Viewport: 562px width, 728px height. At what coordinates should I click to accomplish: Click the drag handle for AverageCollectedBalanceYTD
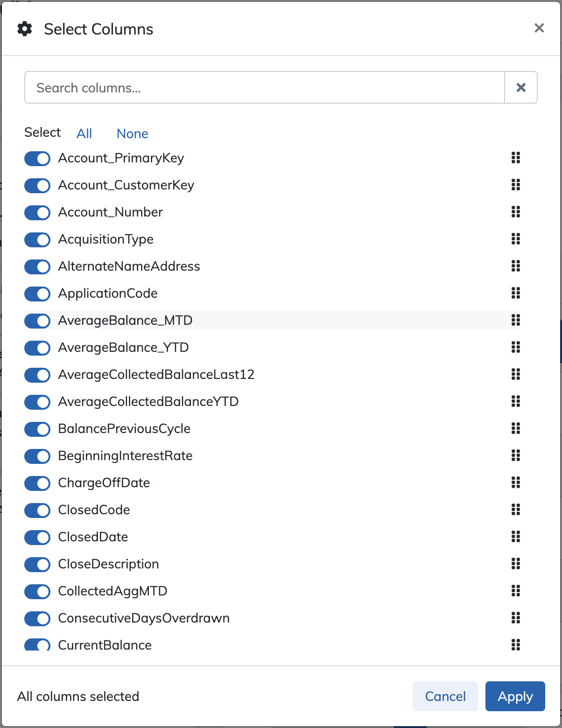(x=515, y=402)
